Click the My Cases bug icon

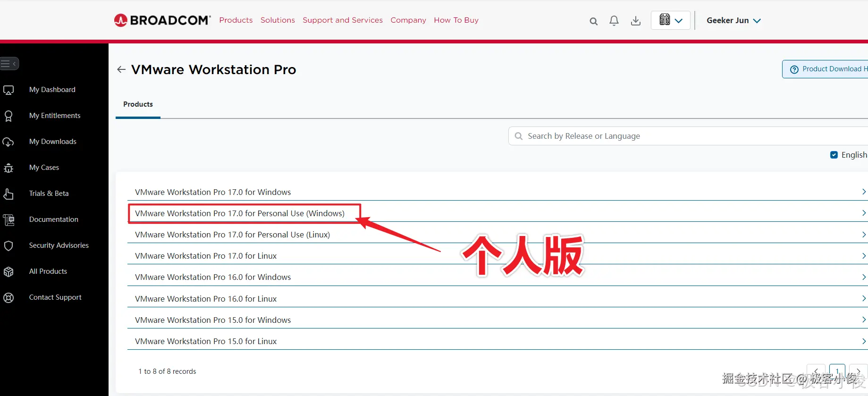(x=8, y=168)
